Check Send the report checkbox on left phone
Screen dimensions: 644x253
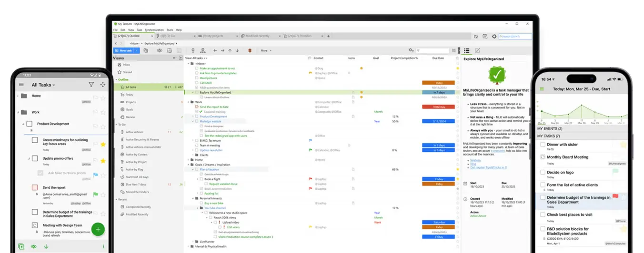(35, 187)
